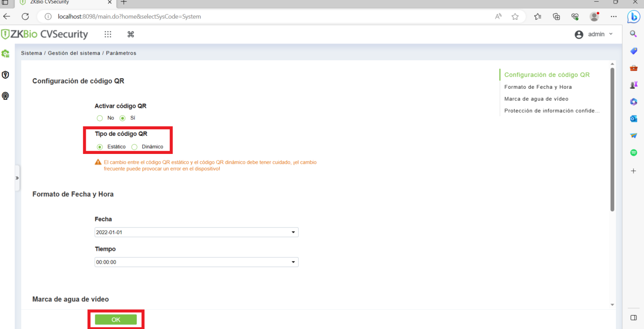This screenshot has height=329, width=644.
Task: Click the green OK button
Action: [116, 320]
